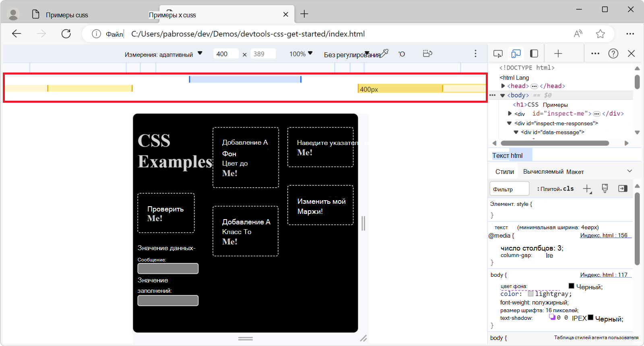Collapse the div data-message node
This screenshot has width=644, height=346.
(516, 132)
